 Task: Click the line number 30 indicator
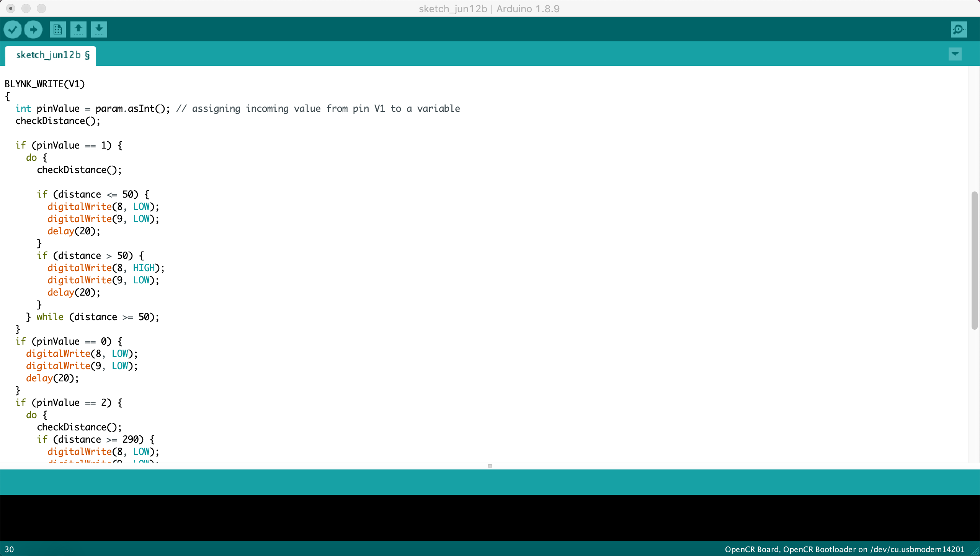click(x=10, y=548)
